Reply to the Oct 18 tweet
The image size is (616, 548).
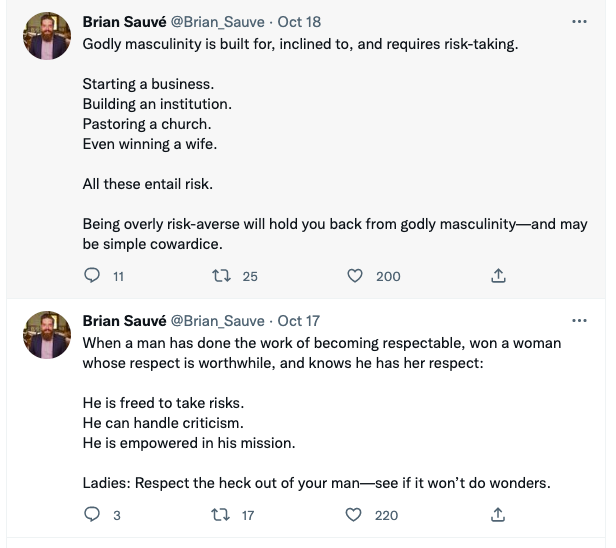[x=92, y=276]
